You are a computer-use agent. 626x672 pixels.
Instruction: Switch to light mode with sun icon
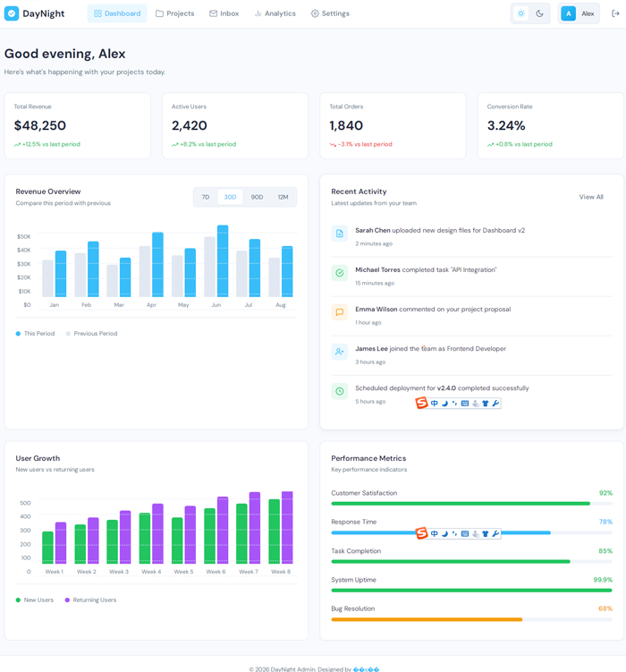pos(521,13)
